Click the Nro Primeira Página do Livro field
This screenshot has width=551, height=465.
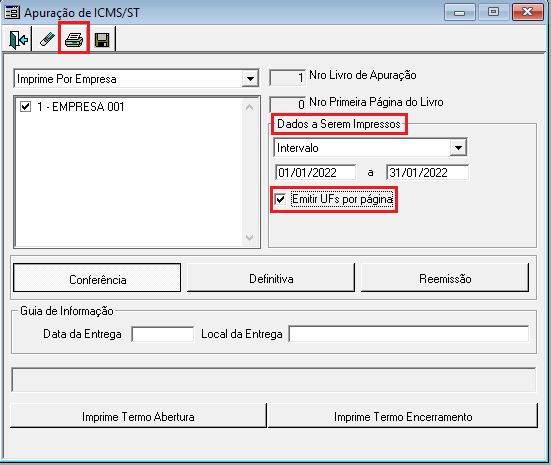[x=287, y=104]
